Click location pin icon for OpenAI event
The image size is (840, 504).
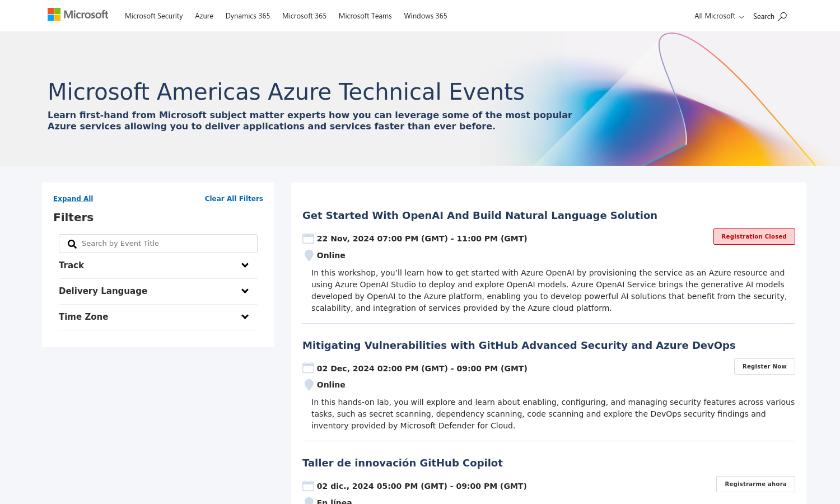tap(309, 255)
